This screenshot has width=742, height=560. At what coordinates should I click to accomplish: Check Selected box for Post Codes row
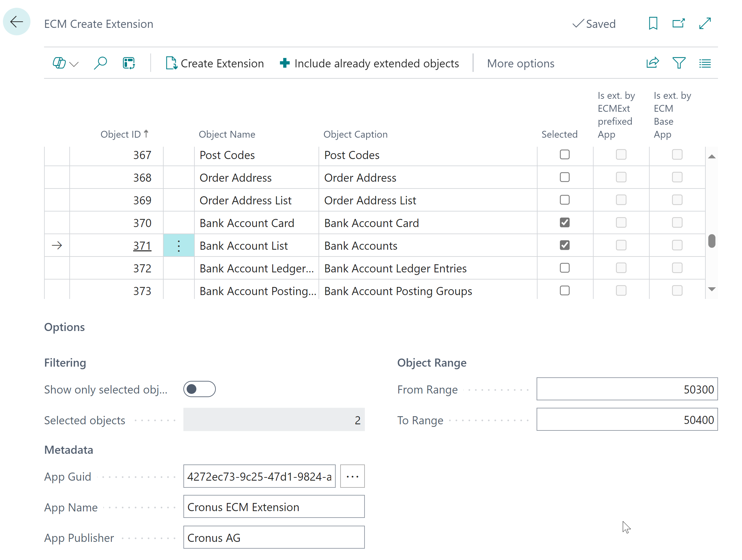564,154
